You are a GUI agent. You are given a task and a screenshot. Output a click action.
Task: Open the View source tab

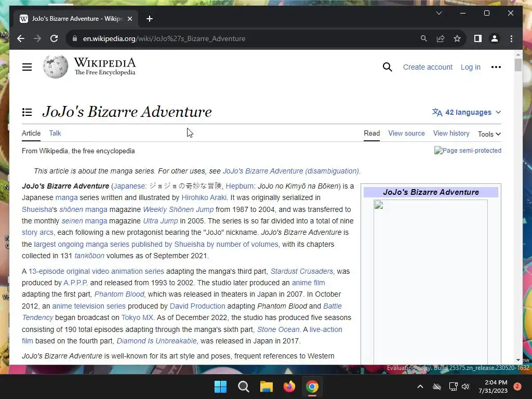pos(406,134)
